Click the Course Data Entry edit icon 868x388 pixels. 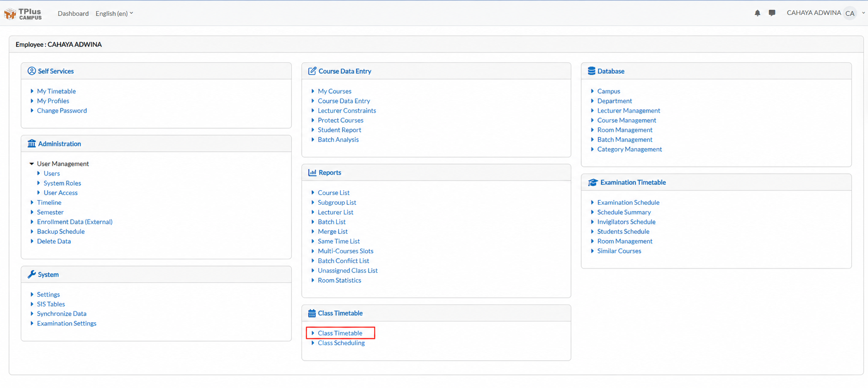tap(312, 71)
